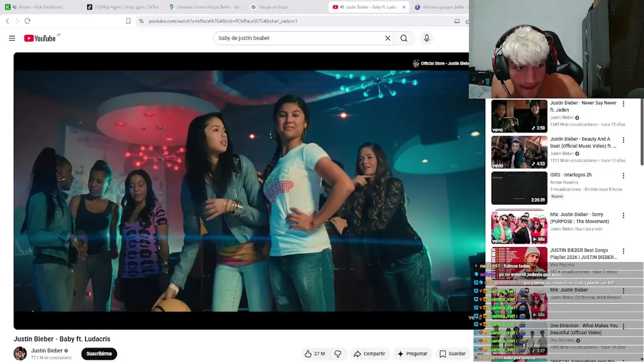Click the Nuevo badge on ISRS video
This screenshot has height=362, width=644.
point(557,197)
